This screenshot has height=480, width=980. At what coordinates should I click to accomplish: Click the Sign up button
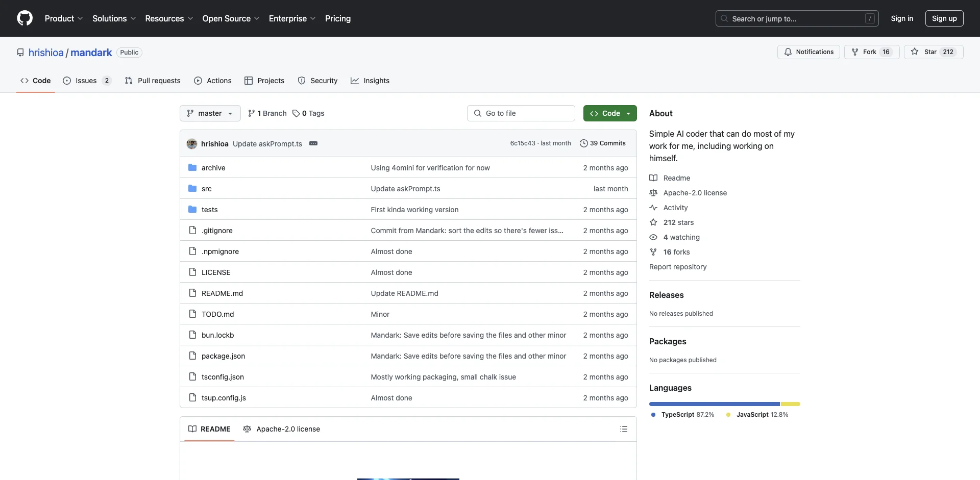click(x=944, y=18)
